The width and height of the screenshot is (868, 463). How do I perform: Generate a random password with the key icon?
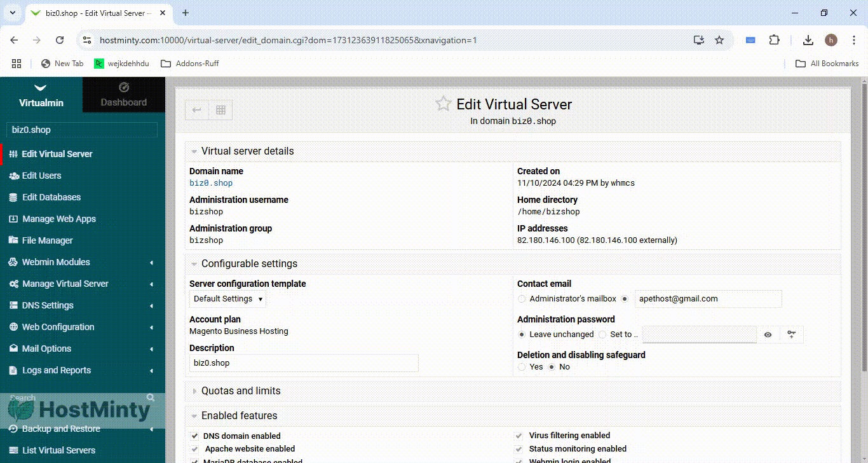pyautogui.click(x=791, y=334)
